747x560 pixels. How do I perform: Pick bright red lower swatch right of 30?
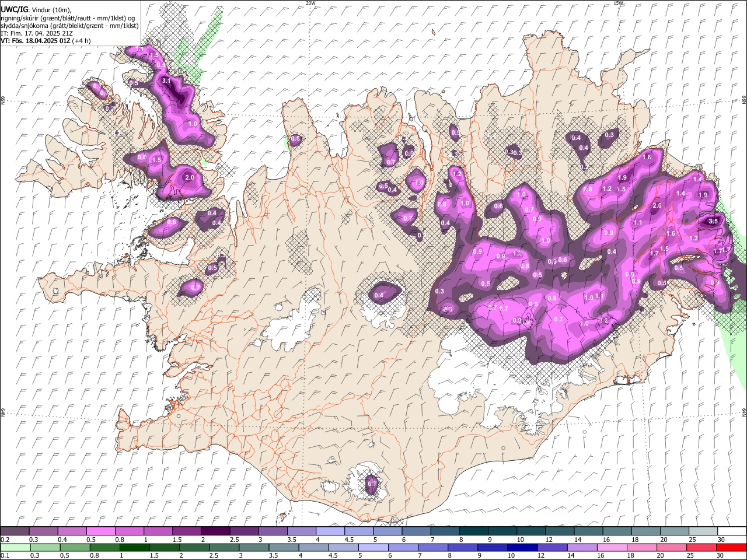pos(731,547)
